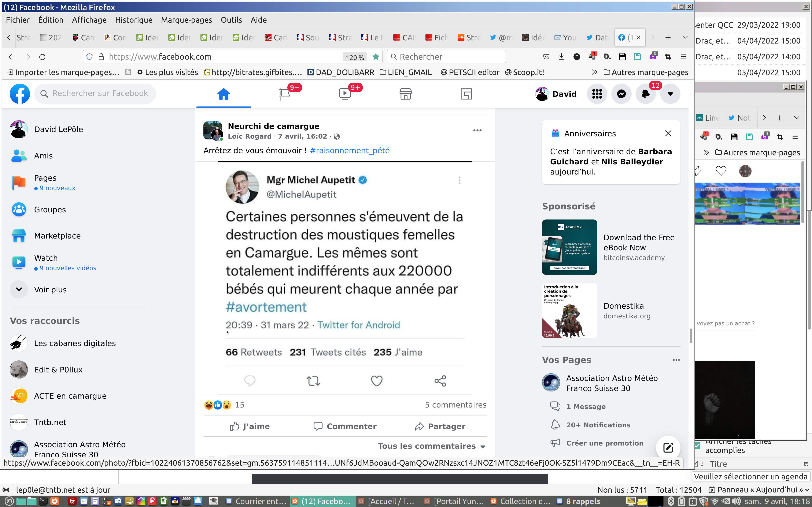The image size is (812, 507).
Task: Open account dropdown arrow next to notifications
Action: (670, 94)
